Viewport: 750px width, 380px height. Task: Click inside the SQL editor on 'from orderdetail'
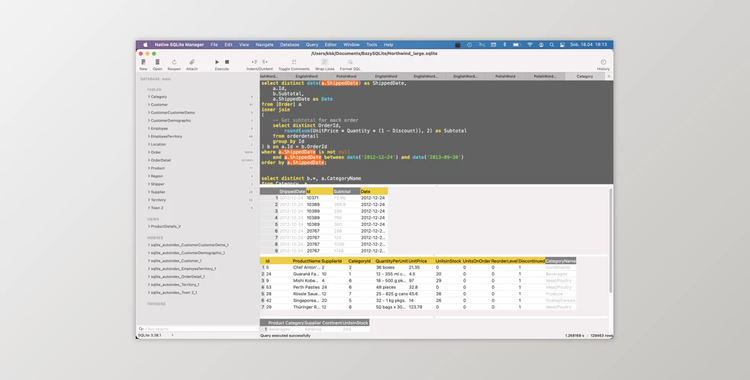click(x=295, y=136)
